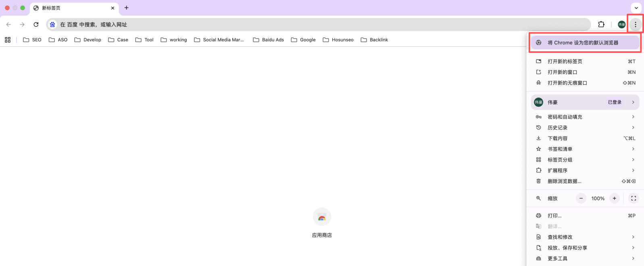Select 打开新的无痕窗口 menu item
644x266 pixels.
567,83
